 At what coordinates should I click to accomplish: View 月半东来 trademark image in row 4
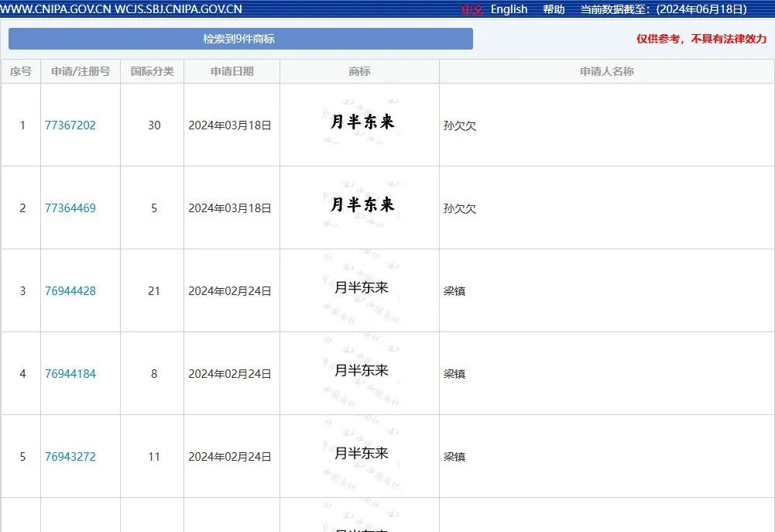[x=362, y=370]
